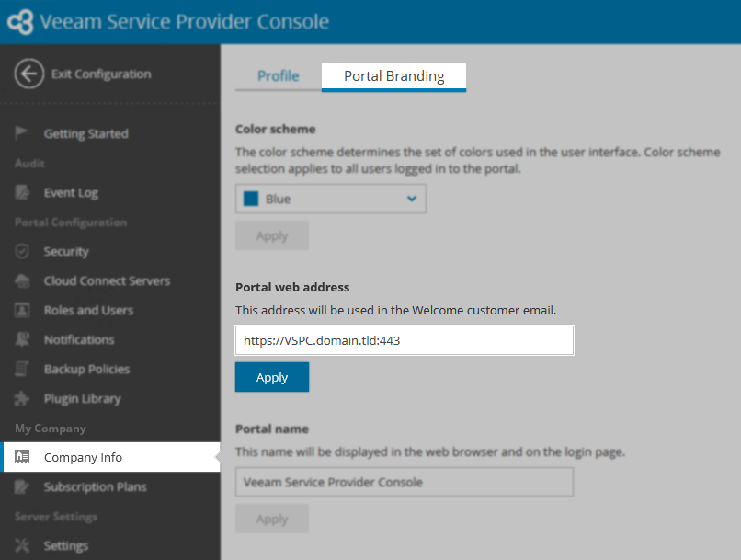Click the Audit section label

pyautogui.click(x=29, y=163)
